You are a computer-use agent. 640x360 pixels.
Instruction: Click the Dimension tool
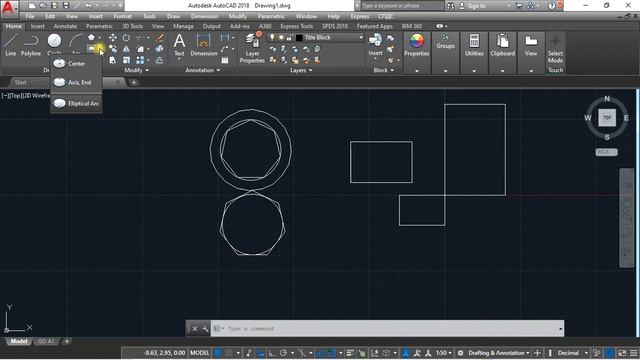pos(204,45)
